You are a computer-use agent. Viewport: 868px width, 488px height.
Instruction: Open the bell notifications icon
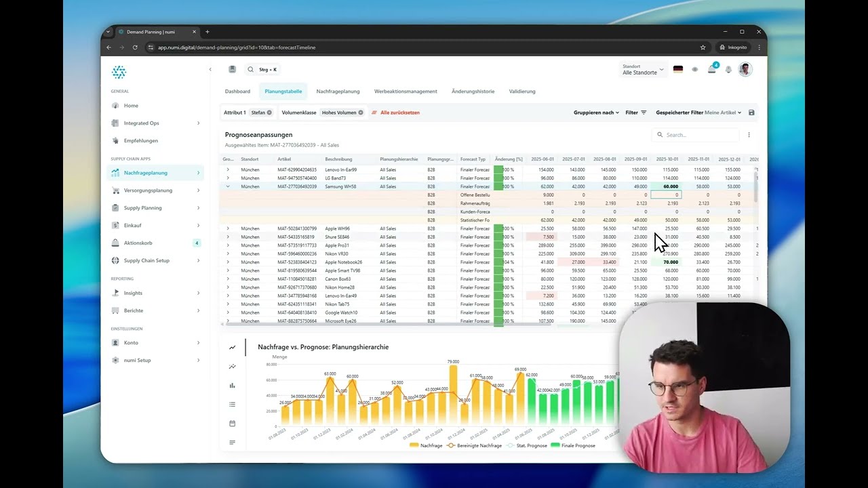coord(728,69)
